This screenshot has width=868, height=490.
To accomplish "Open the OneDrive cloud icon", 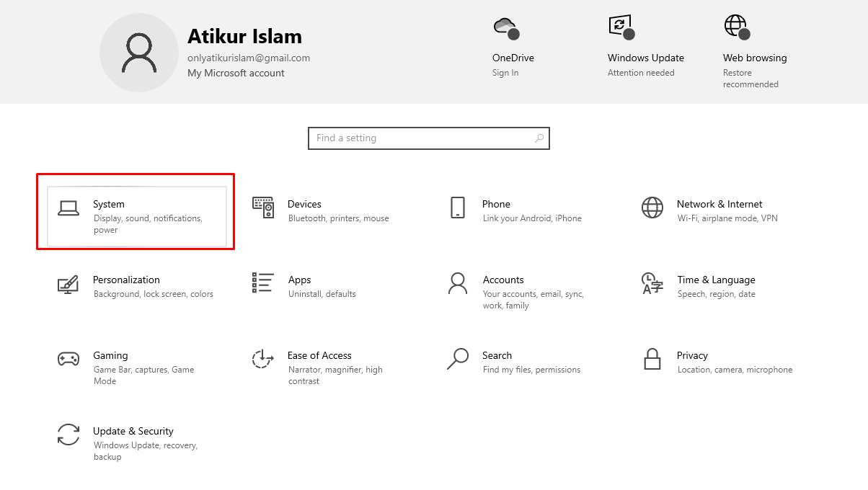I will (505, 27).
